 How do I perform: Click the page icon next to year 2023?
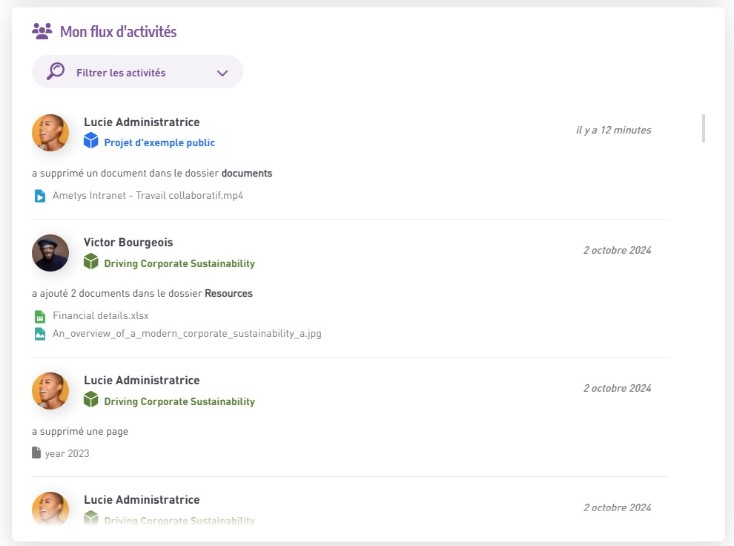tap(37, 453)
